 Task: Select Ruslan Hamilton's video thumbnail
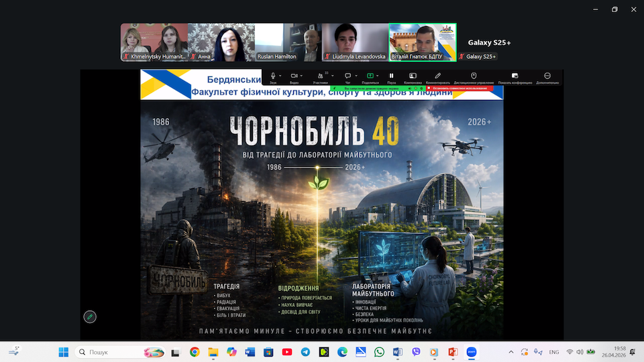click(288, 42)
